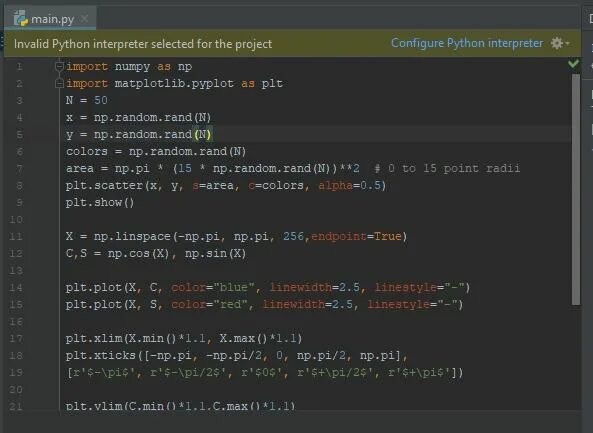Place cursor on 'N = 50' line
The width and height of the screenshot is (593, 433).
[87, 100]
